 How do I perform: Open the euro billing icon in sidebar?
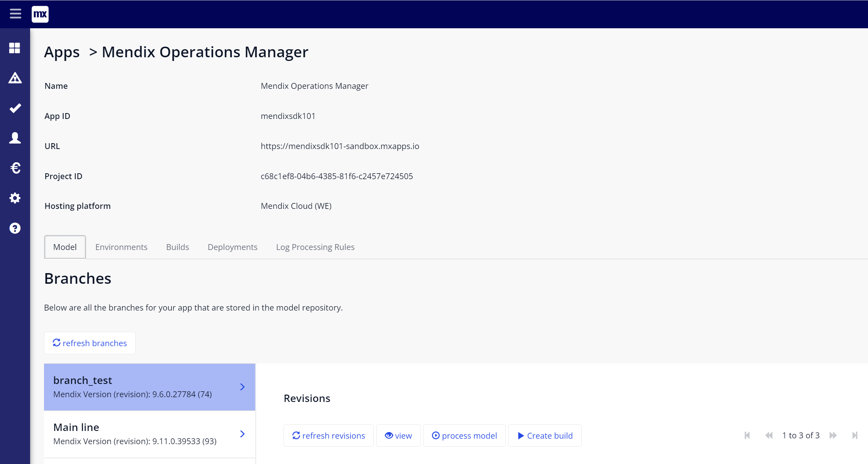click(x=15, y=168)
